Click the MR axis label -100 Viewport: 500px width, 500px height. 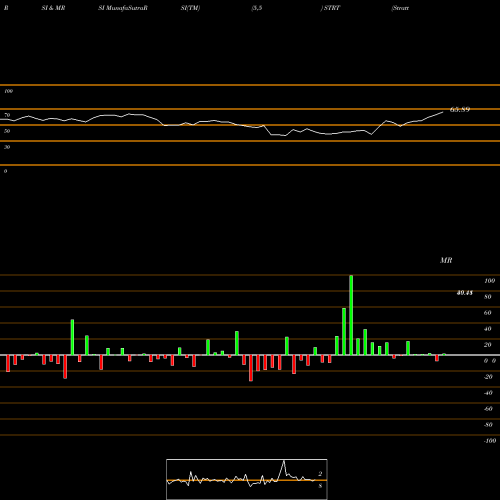[490, 441]
